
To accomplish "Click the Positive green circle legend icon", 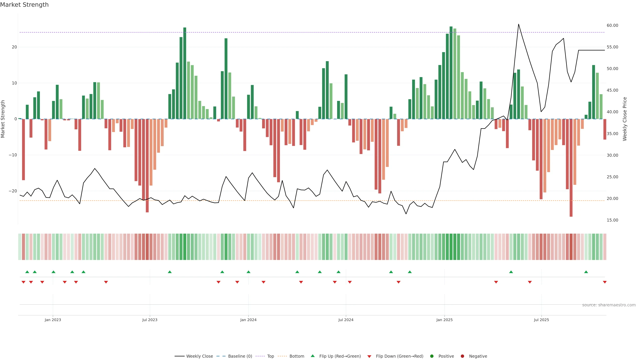I will (x=432, y=356).
